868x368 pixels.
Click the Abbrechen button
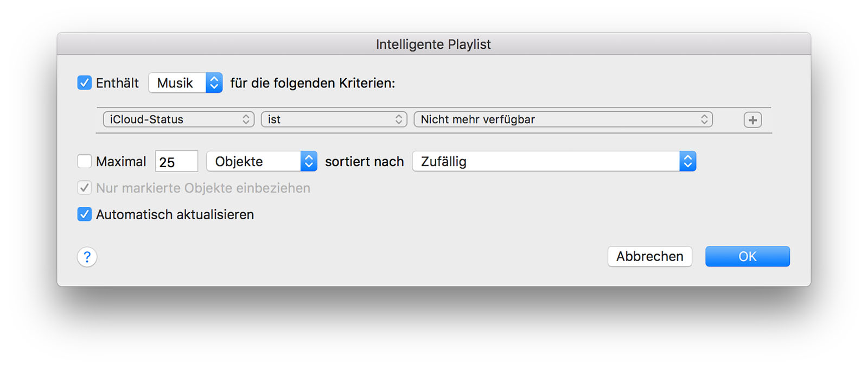[x=650, y=256]
